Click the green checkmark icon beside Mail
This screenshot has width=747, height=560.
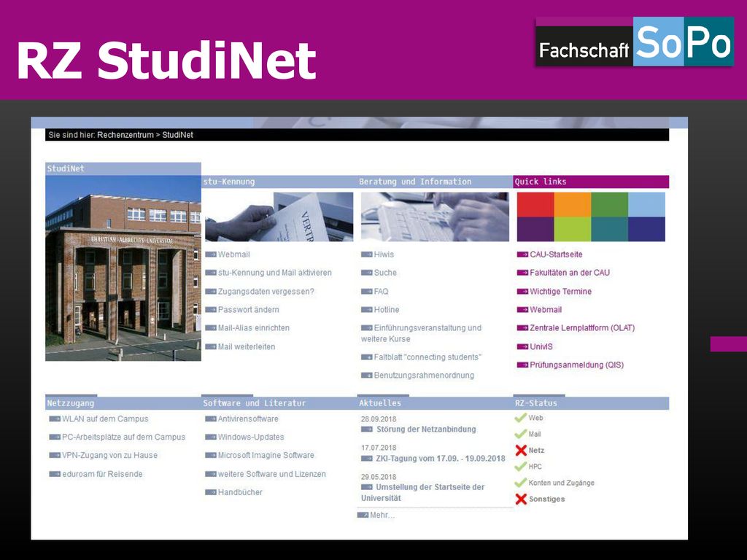point(521,435)
